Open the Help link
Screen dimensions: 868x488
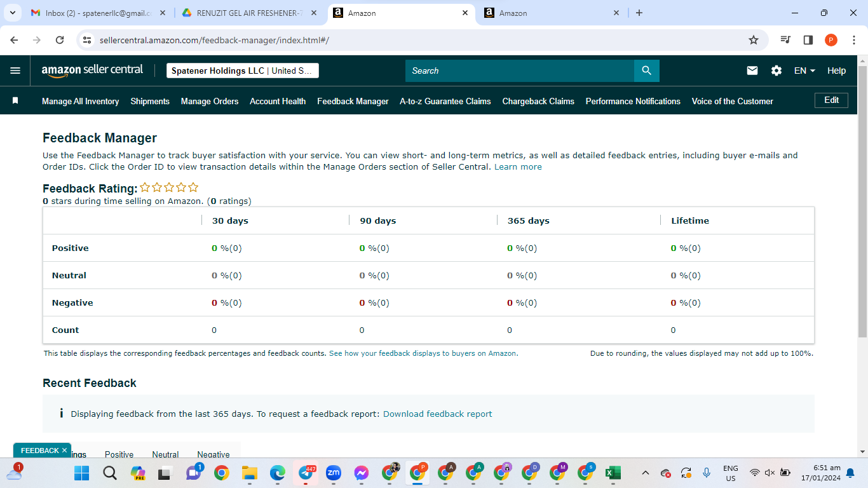pyautogui.click(x=836, y=71)
